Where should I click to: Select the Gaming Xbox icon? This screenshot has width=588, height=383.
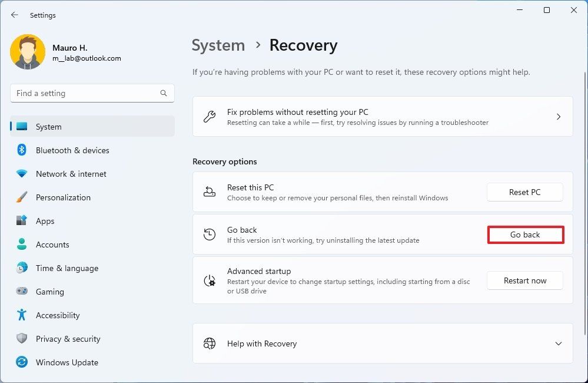[x=21, y=292]
